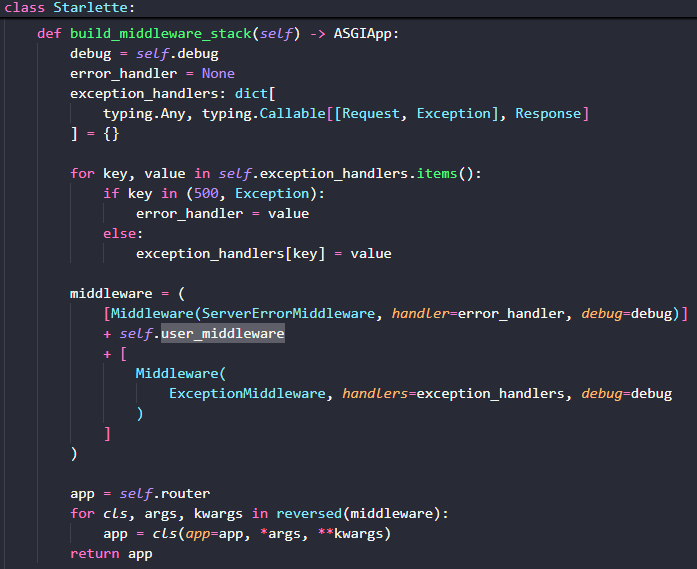Click 'reversed' builtin function call
Screen dimensions: 697x569
coord(309,513)
